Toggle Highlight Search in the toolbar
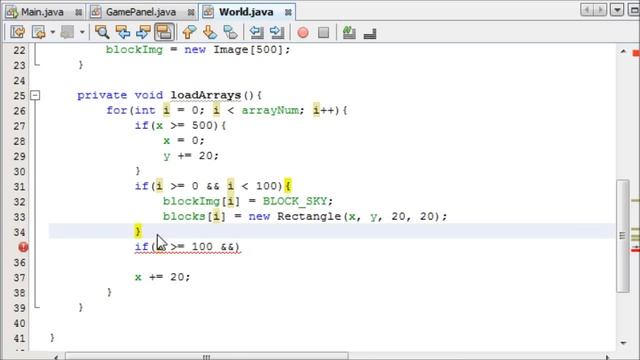This screenshot has height=360, width=640. click(x=164, y=32)
